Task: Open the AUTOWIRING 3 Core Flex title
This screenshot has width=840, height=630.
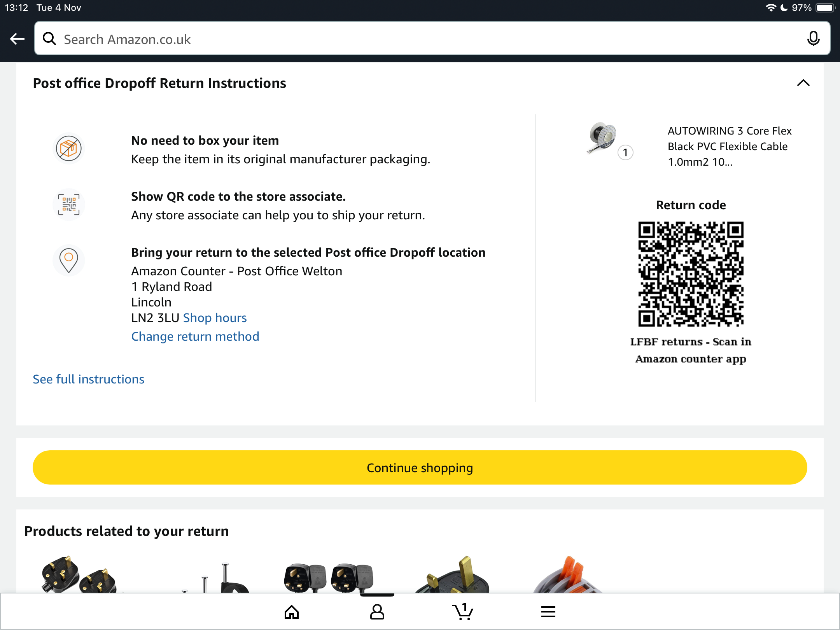Action: click(x=730, y=146)
